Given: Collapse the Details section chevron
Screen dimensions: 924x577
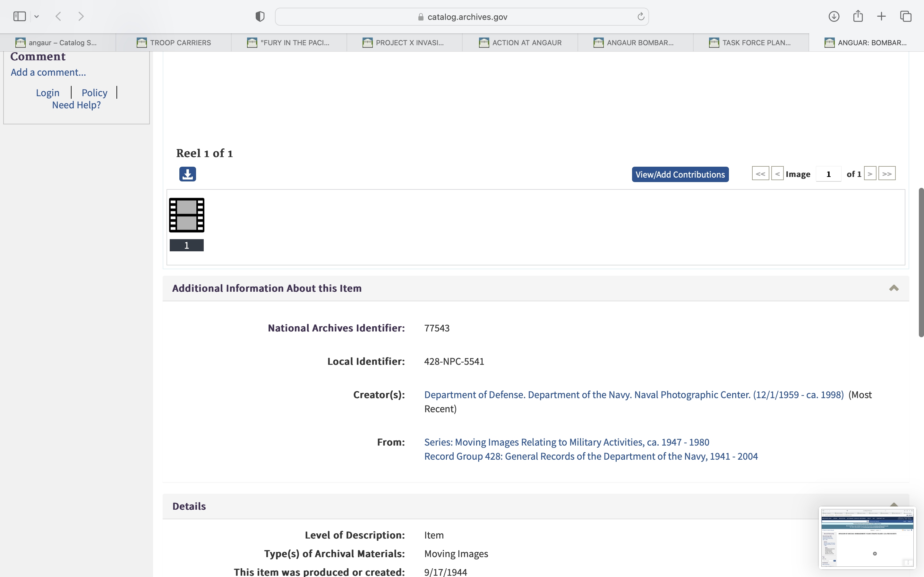Looking at the screenshot, I should tap(894, 505).
